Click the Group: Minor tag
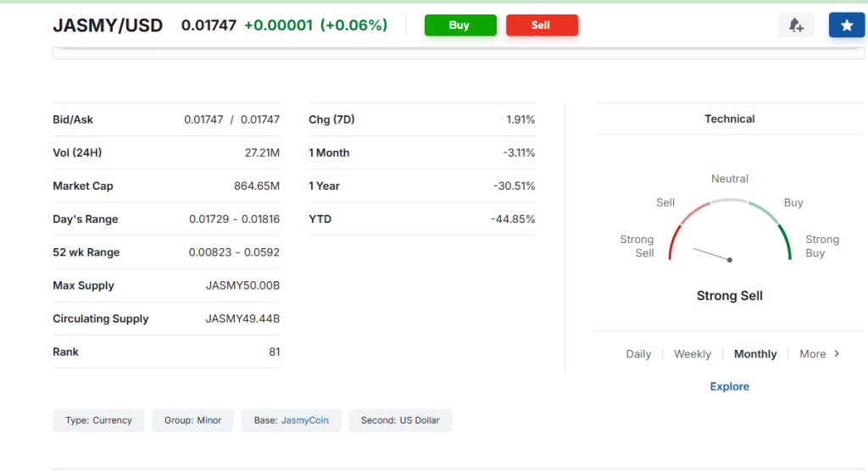 coord(192,420)
